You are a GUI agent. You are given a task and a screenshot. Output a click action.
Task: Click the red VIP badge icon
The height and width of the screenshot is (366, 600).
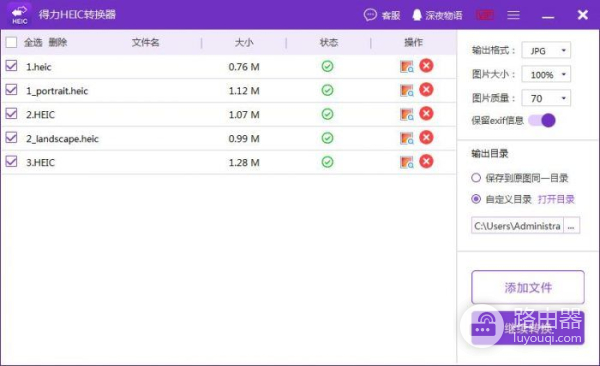click(484, 15)
